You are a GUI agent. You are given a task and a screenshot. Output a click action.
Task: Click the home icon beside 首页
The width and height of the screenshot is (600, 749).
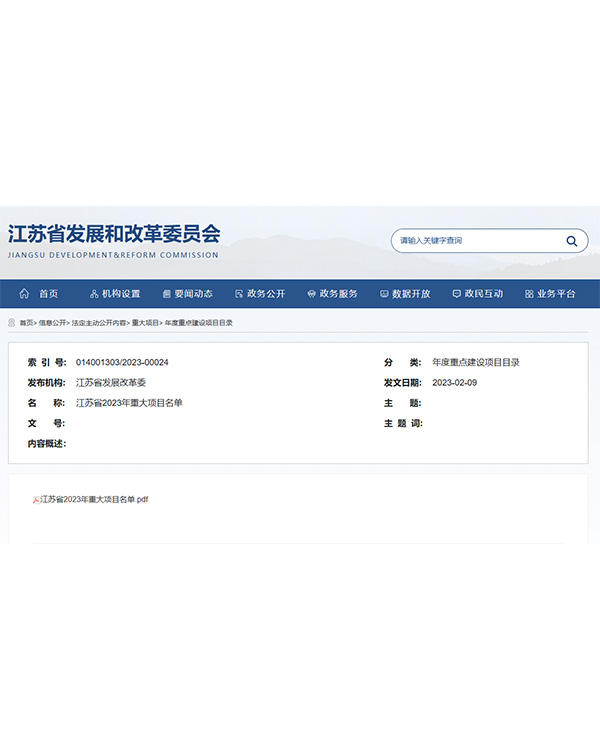(x=24, y=293)
